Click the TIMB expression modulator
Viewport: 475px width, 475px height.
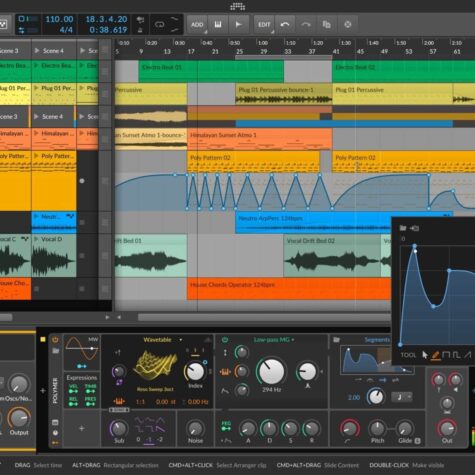90,389
